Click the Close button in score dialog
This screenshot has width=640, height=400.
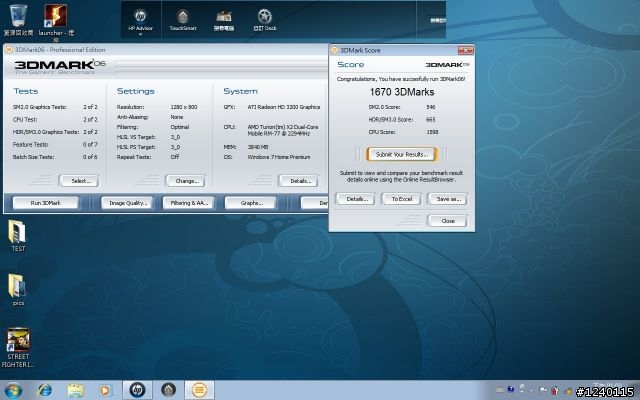click(447, 221)
